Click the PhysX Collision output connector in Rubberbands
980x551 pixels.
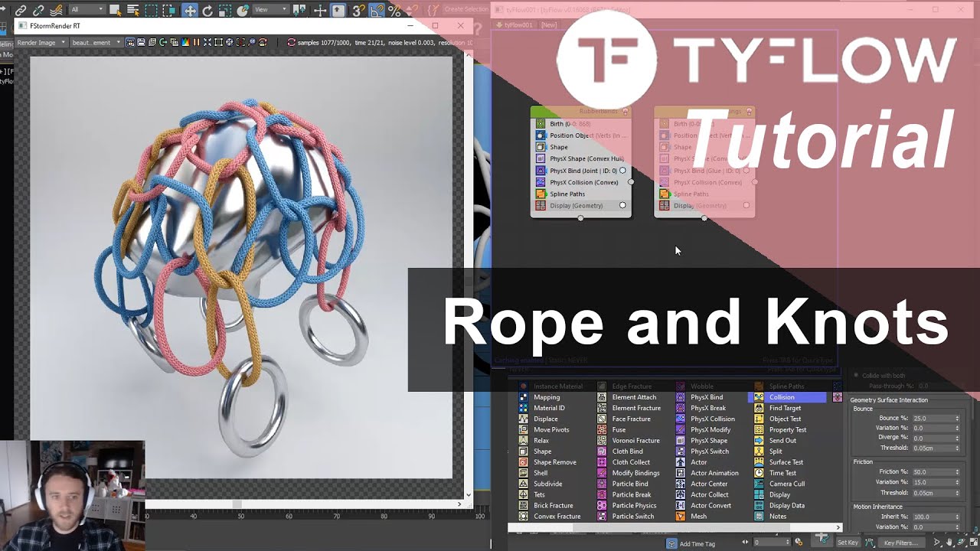pyautogui.click(x=631, y=182)
